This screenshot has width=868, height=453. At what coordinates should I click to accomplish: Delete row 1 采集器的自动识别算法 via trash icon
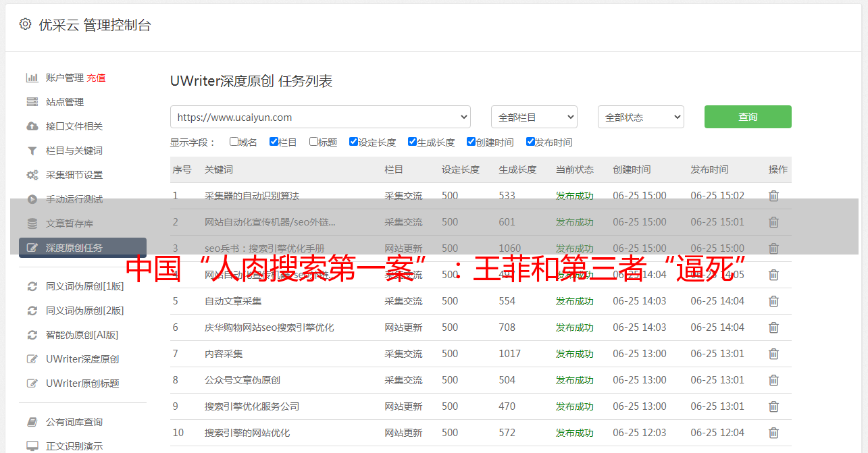click(x=774, y=196)
